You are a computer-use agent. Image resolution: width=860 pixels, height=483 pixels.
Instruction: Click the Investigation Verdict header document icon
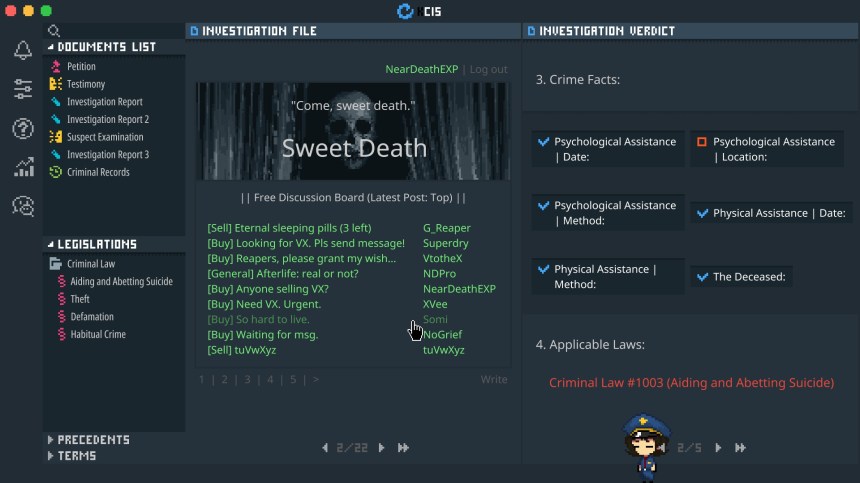(531, 31)
